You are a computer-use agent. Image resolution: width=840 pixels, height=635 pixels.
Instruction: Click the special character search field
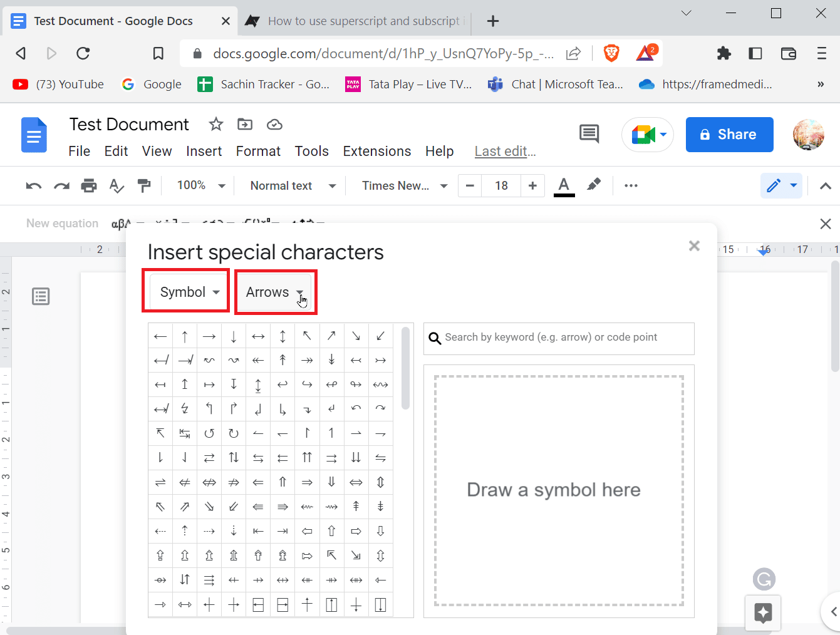558,338
